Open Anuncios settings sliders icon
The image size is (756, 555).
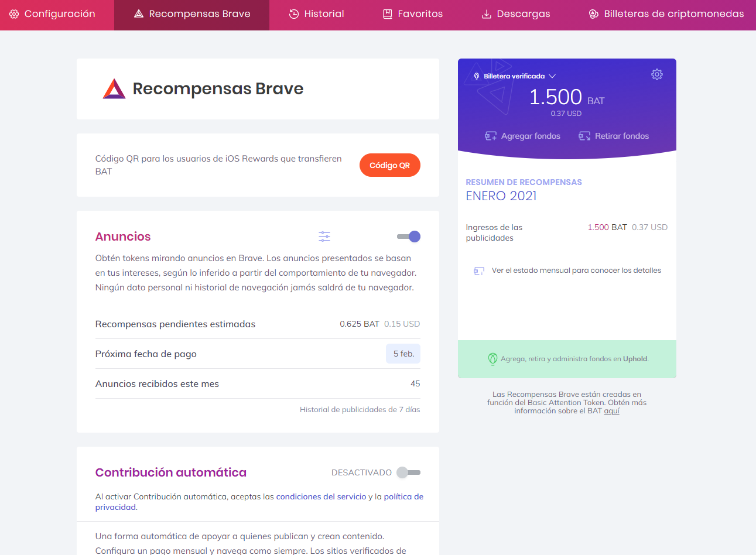(324, 237)
